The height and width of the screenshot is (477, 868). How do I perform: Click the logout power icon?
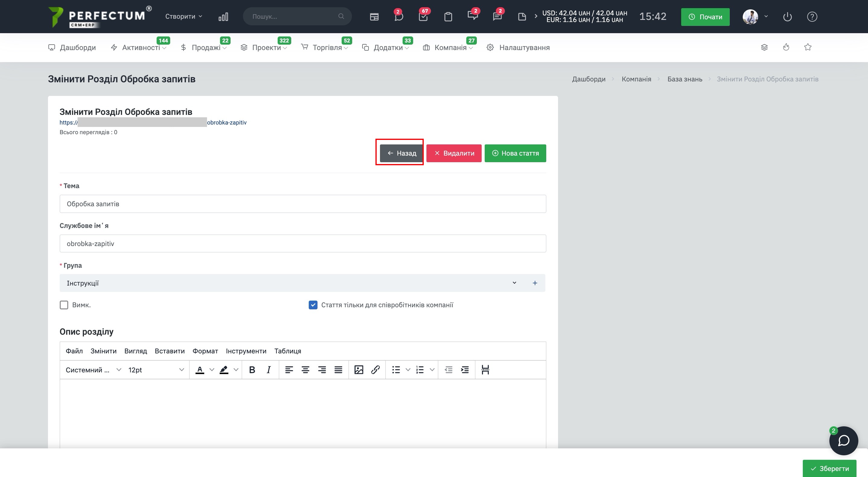click(x=787, y=17)
